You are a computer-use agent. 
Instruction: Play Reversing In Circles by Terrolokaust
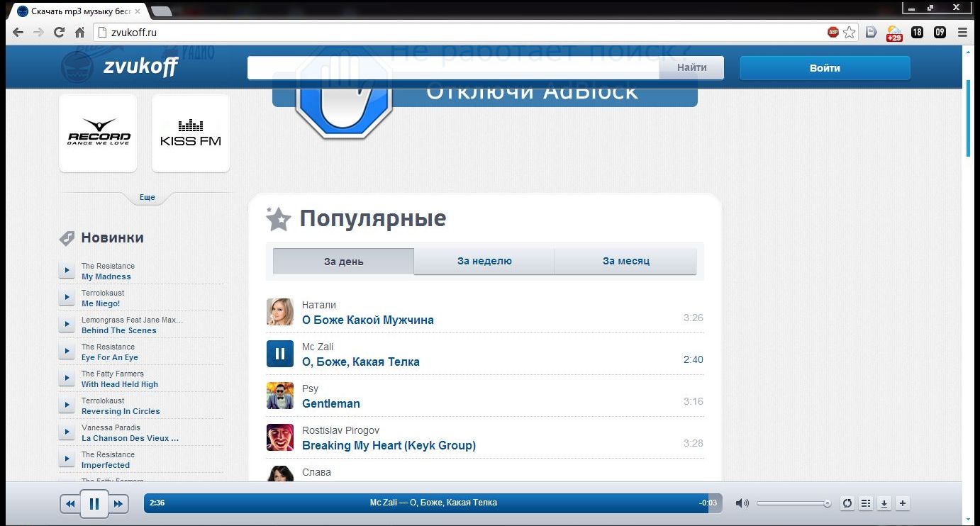click(x=67, y=405)
